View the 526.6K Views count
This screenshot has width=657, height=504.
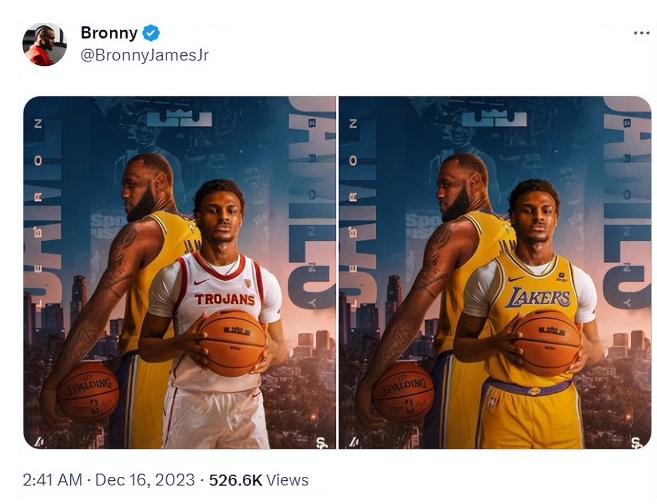point(260,480)
